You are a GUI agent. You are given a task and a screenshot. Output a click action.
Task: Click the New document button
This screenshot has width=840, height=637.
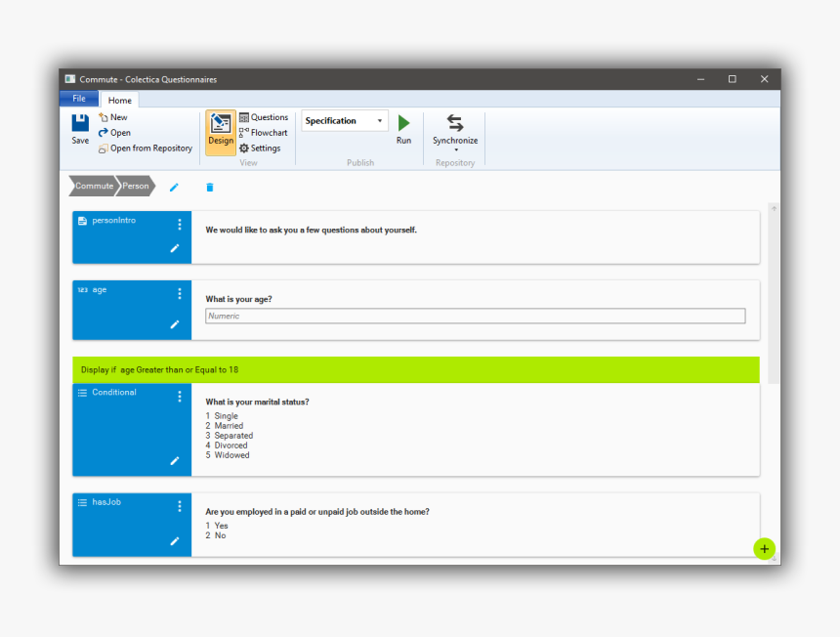113,117
